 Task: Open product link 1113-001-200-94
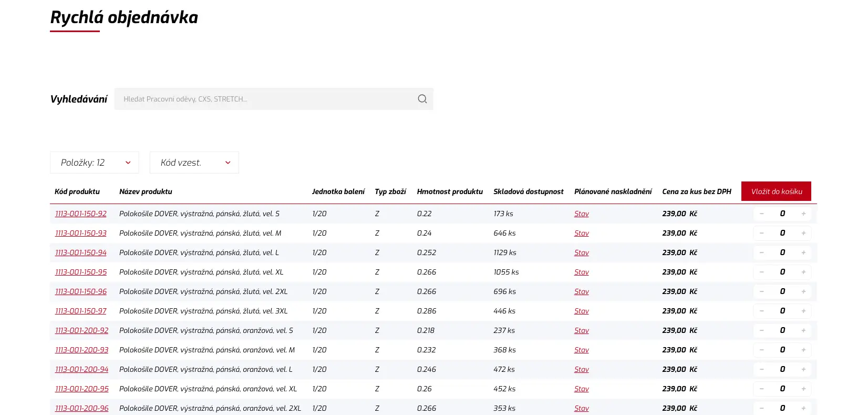pos(82,369)
